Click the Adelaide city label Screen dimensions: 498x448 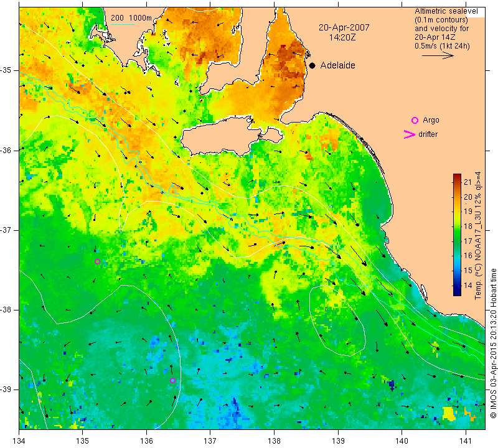click(x=337, y=65)
